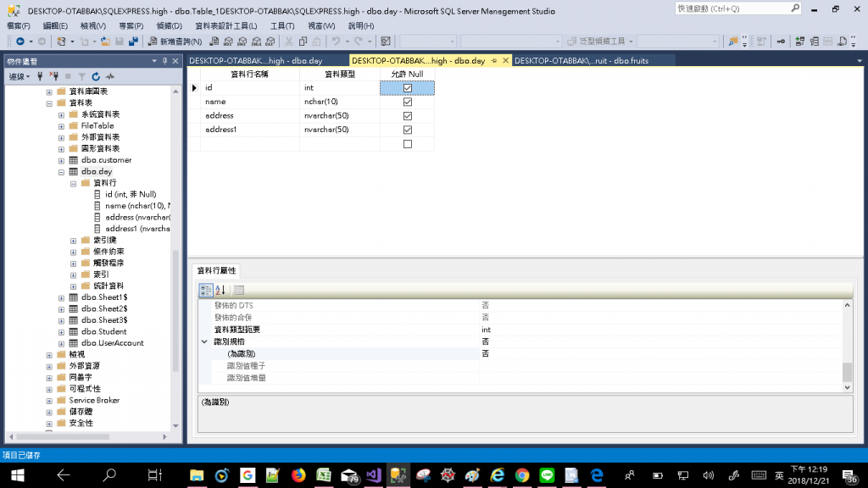
Task: Click the Open File folder icon
Action: 105,42
